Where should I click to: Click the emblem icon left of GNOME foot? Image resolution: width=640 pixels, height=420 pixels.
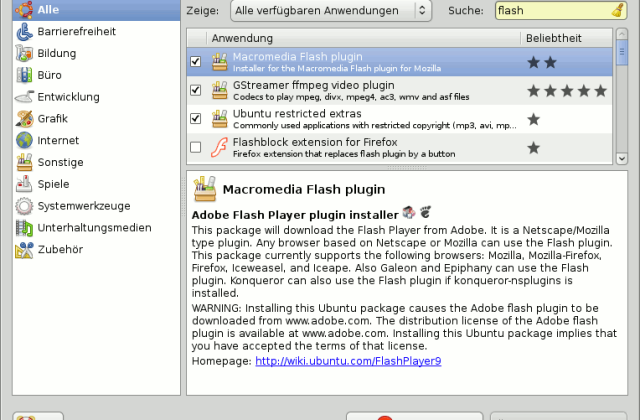[x=409, y=212]
